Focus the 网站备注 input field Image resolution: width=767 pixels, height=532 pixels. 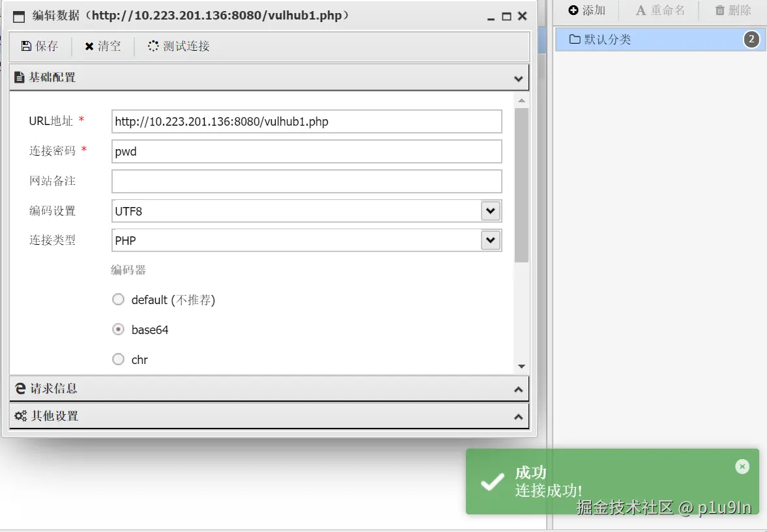307,182
